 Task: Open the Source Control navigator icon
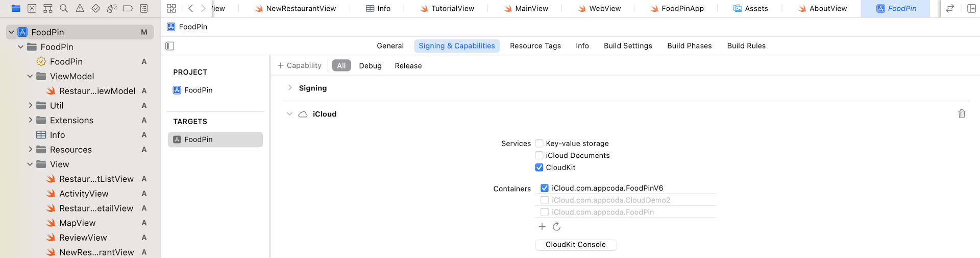pyautogui.click(x=32, y=8)
